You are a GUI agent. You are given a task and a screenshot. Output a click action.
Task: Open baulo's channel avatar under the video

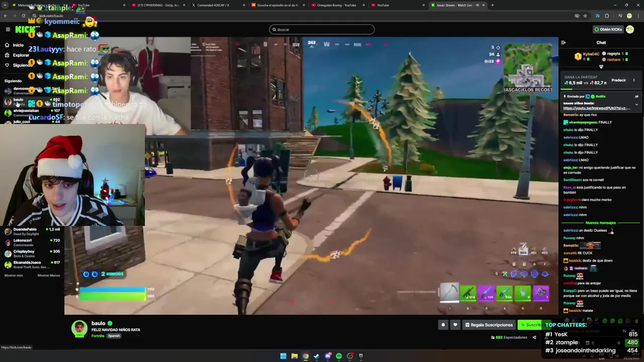point(79,328)
